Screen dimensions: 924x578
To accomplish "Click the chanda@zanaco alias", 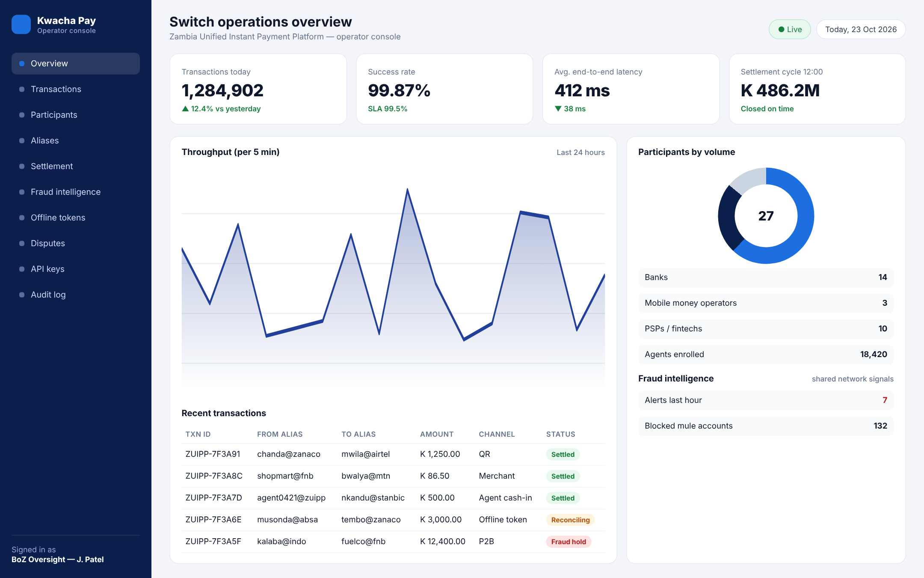I will pyautogui.click(x=289, y=454).
